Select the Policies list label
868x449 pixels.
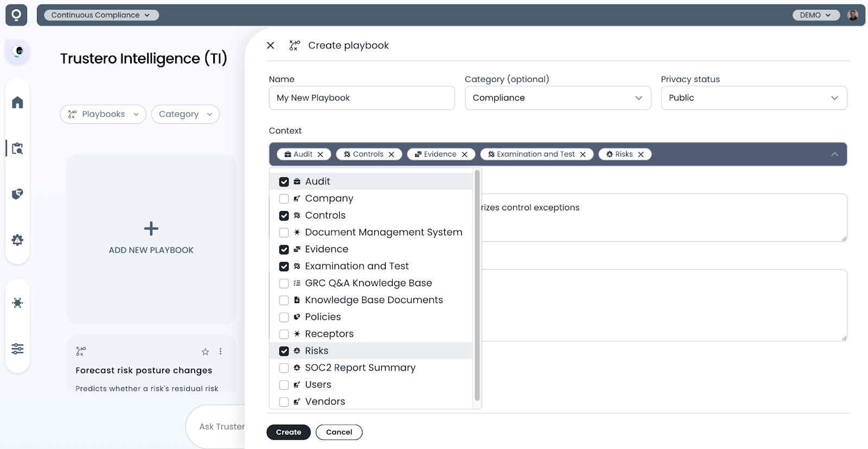(323, 317)
